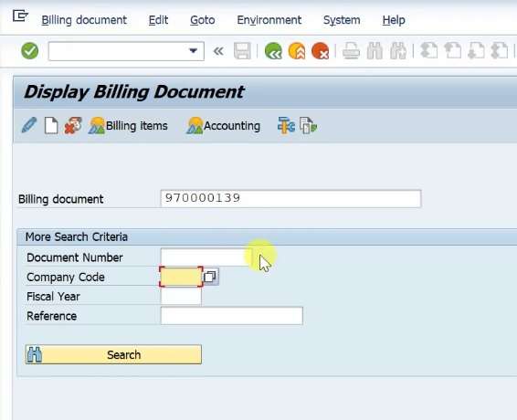Click the orange Exit icon
The image size is (517, 420).
[297, 51]
